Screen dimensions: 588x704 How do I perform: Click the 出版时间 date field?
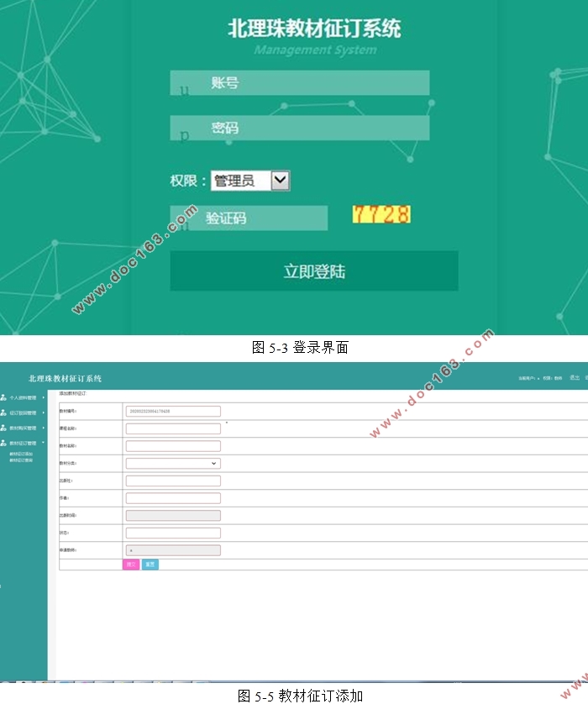(x=173, y=516)
